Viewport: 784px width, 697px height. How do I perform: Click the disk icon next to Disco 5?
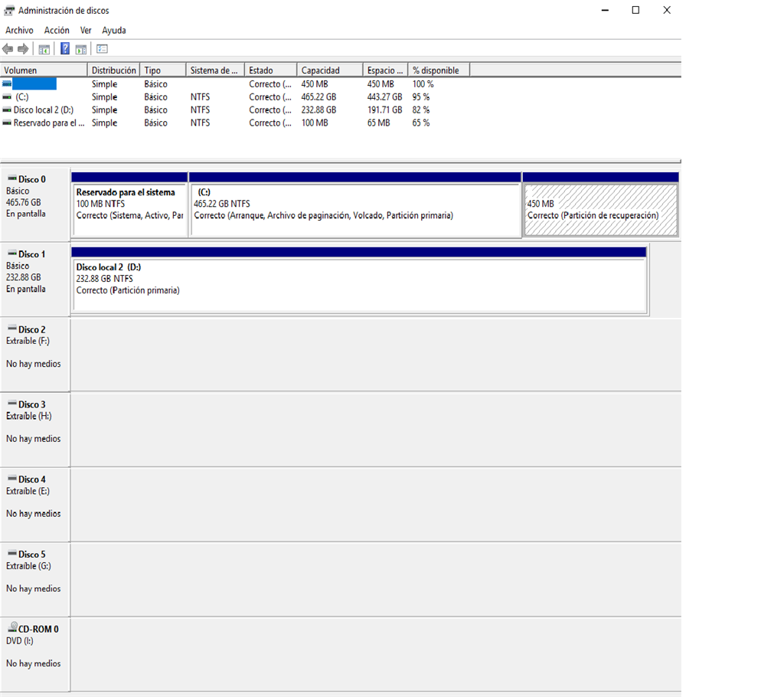12,554
